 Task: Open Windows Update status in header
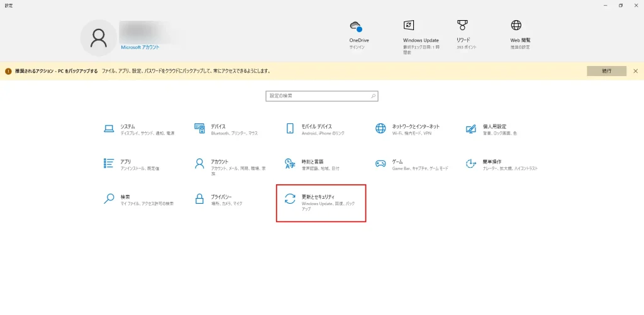pyautogui.click(x=409, y=25)
